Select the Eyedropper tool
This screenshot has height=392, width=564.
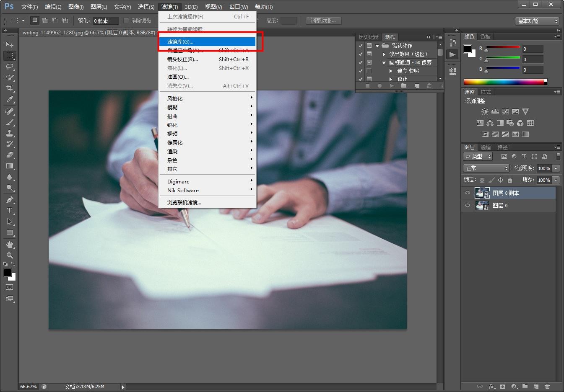coord(10,99)
